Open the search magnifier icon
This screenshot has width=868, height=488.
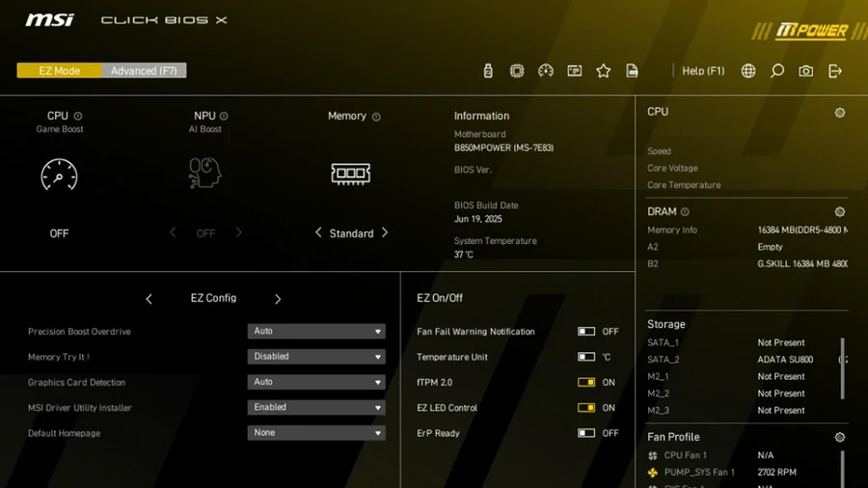pyautogui.click(x=777, y=70)
